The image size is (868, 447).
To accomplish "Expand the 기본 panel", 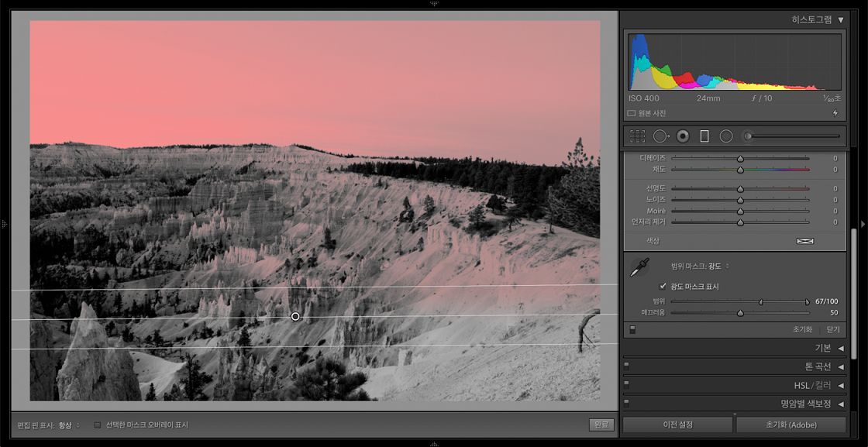I will 840,348.
